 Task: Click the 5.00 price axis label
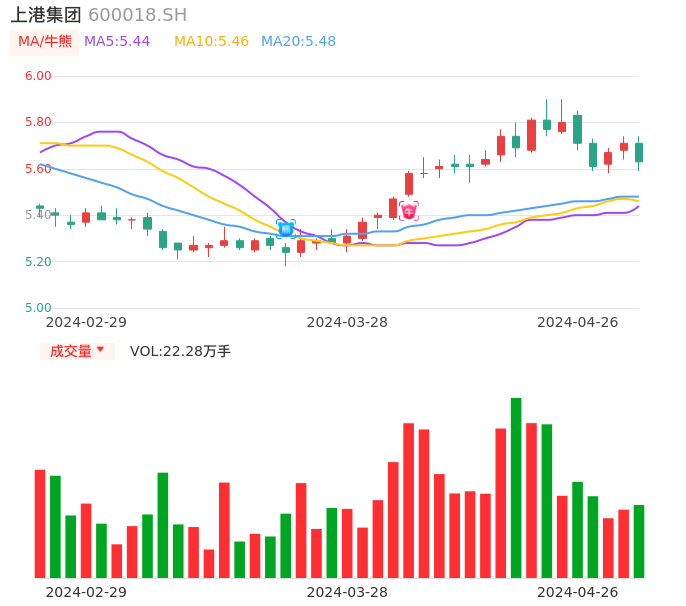click(38, 308)
